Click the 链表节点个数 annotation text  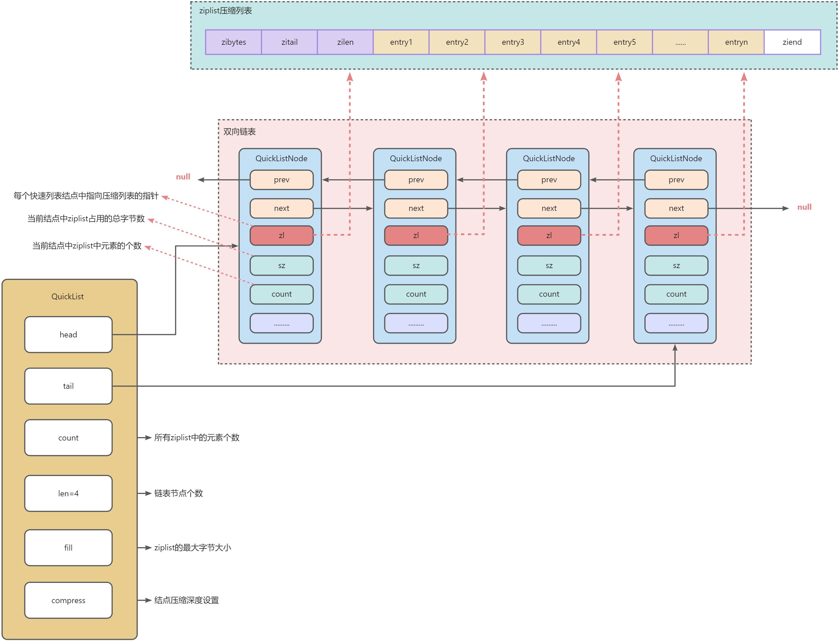[178, 493]
